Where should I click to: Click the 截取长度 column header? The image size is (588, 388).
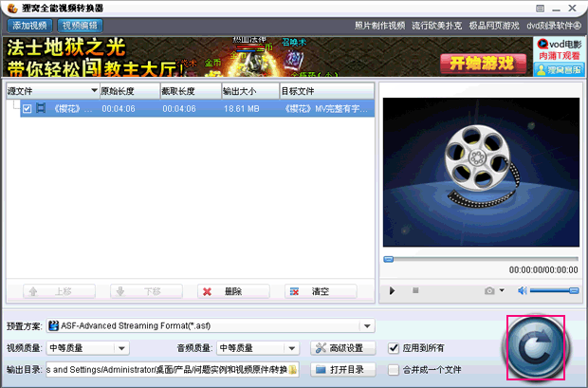pyautogui.click(x=191, y=91)
